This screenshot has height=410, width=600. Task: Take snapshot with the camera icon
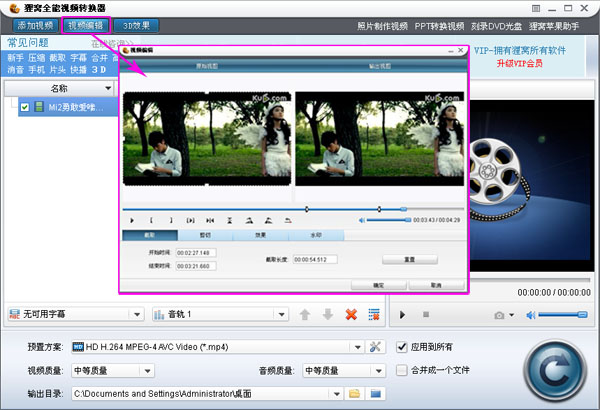pyautogui.click(x=499, y=315)
